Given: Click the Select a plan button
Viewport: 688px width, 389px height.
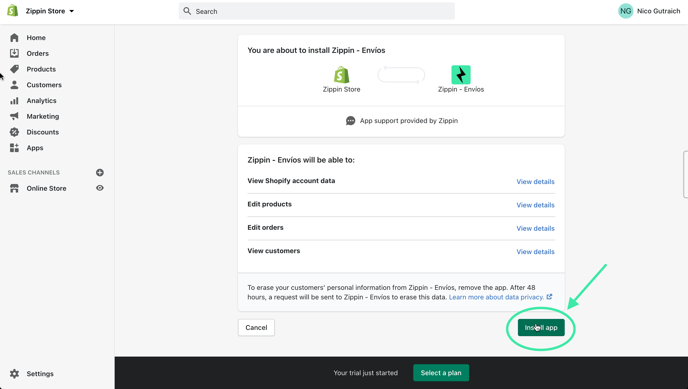Looking at the screenshot, I should [x=441, y=373].
